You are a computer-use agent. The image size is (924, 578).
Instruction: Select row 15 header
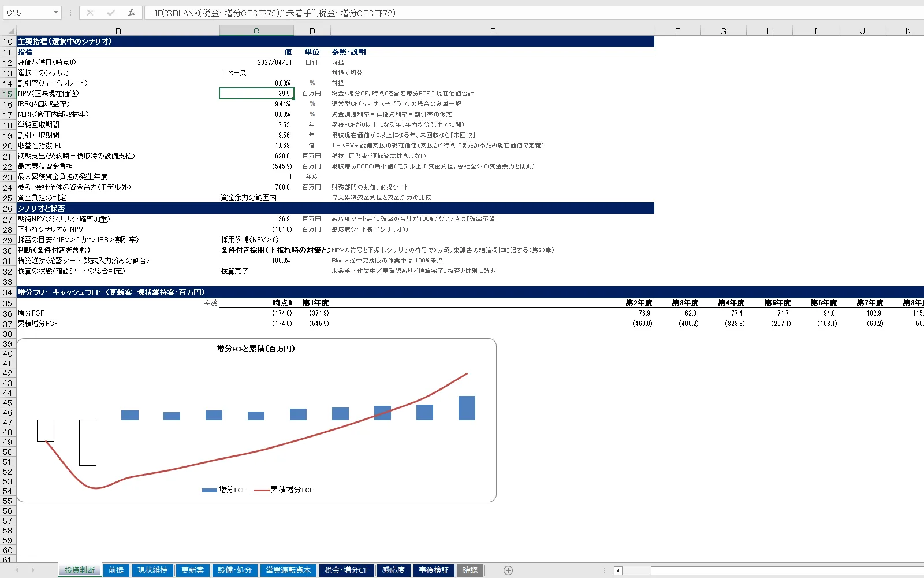8,94
